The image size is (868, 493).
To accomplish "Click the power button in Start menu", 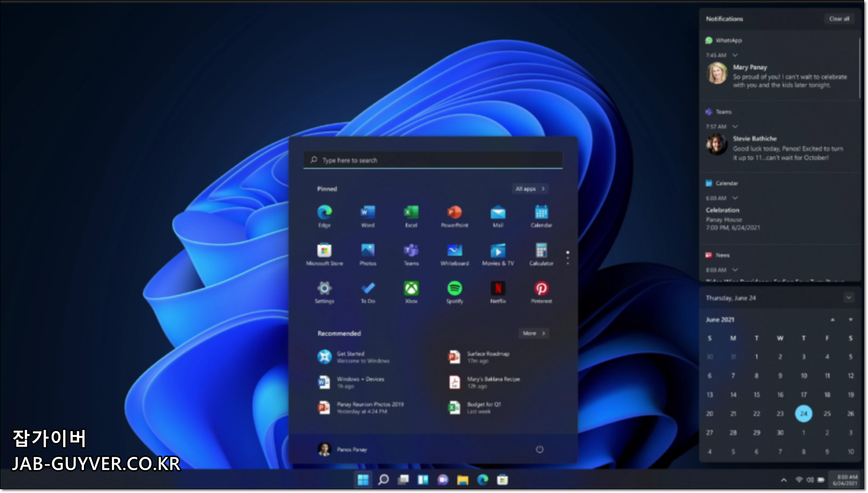I will (540, 449).
